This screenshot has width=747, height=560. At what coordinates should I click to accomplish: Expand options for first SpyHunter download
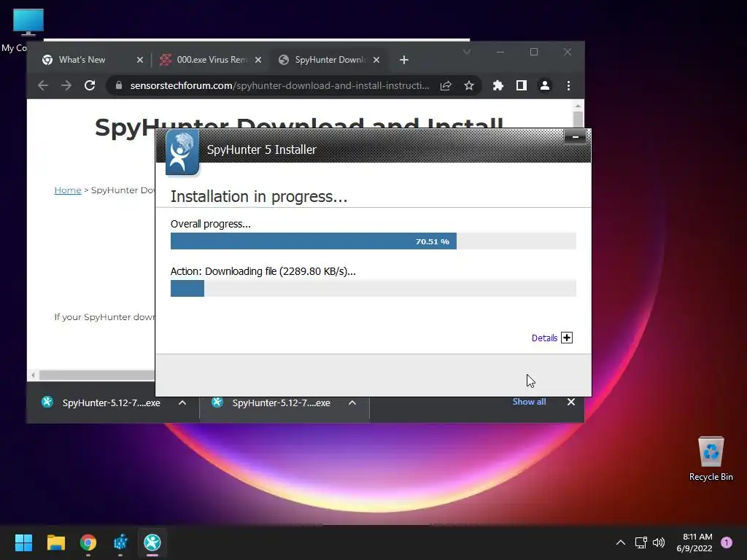(x=182, y=402)
